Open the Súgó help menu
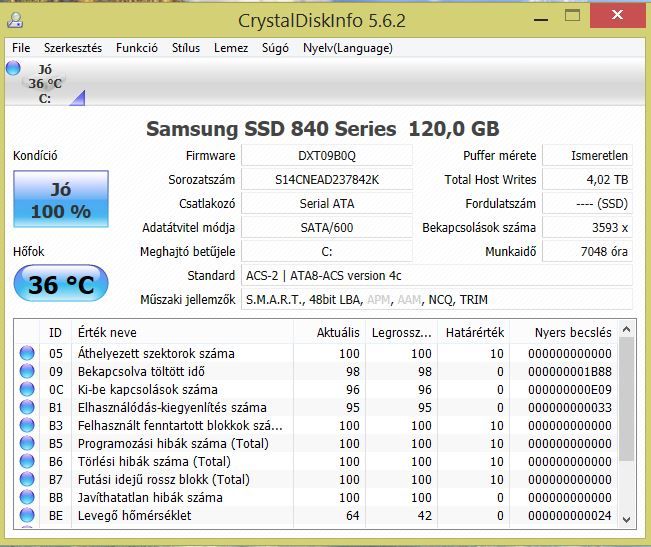Viewport: 651px width, 547px height. coord(275,48)
